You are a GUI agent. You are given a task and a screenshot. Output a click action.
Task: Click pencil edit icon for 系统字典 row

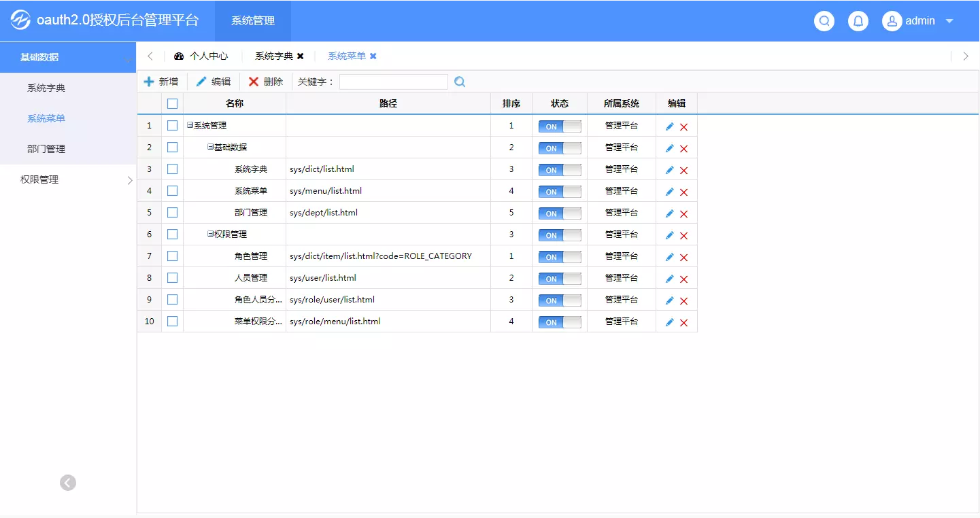[x=669, y=170]
